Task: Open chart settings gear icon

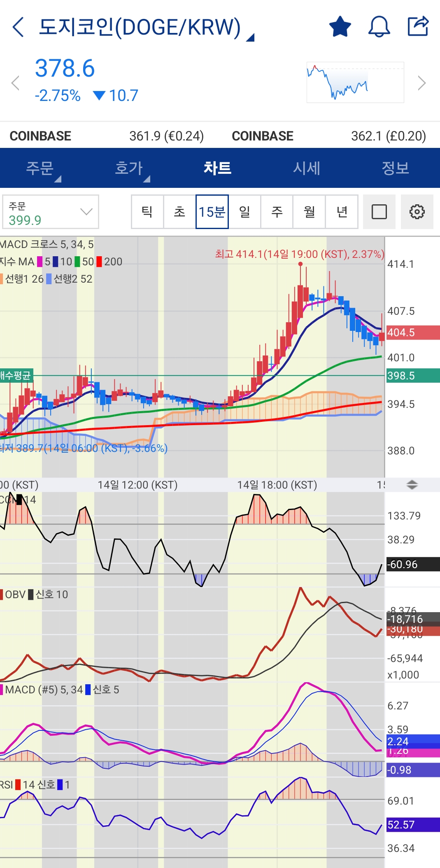Action: (x=417, y=212)
